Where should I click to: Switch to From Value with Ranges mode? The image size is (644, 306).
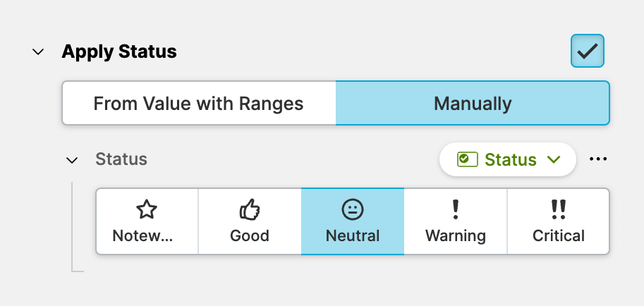[x=198, y=104]
